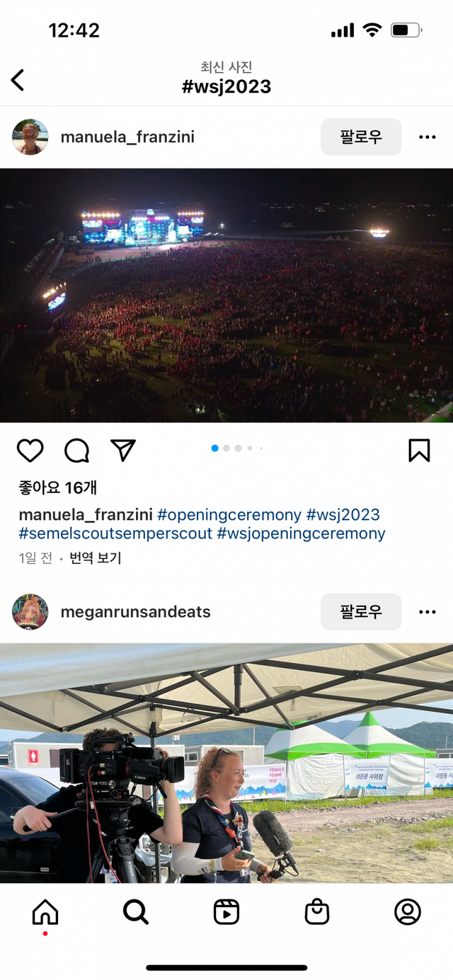Viewport: 453px width, 980px height.
Task: Open the Shop bag icon
Action: (317, 912)
